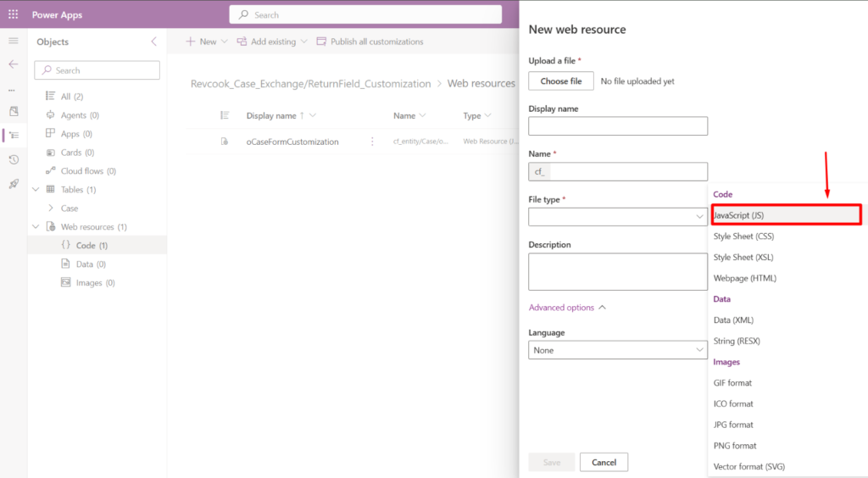Open the History icon in left rail
The width and height of the screenshot is (868, 478).
(x=14, y=160)
